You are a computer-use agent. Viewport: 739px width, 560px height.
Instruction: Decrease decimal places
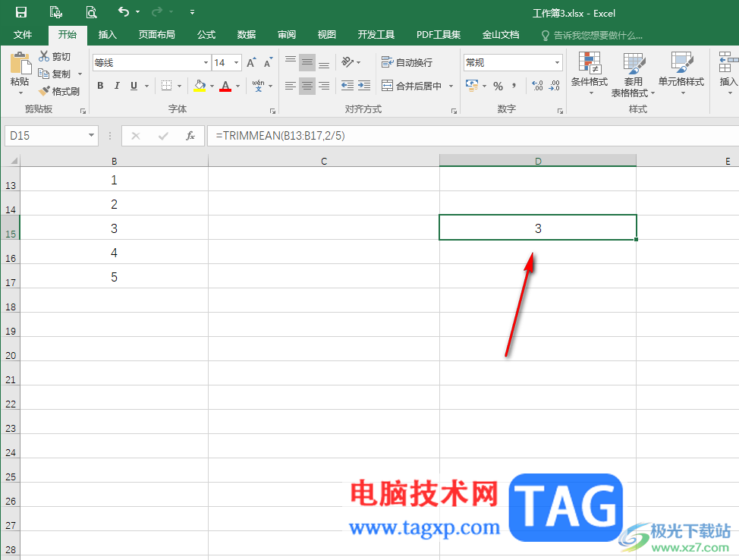[554, 86]
